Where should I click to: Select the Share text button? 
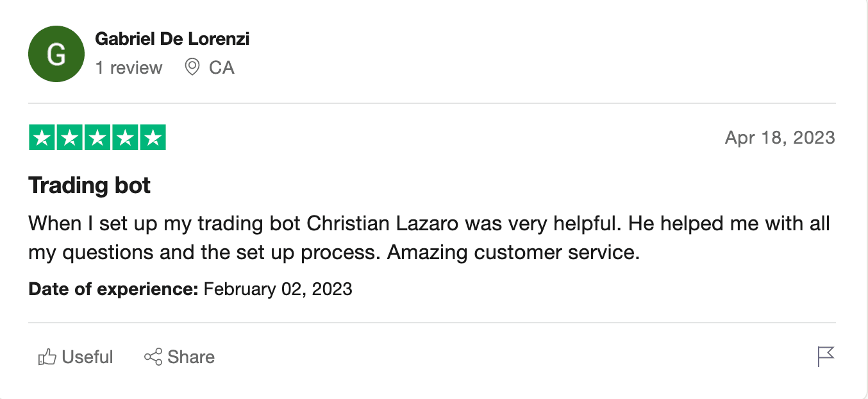pyautogui.click(x=191, y=357)
